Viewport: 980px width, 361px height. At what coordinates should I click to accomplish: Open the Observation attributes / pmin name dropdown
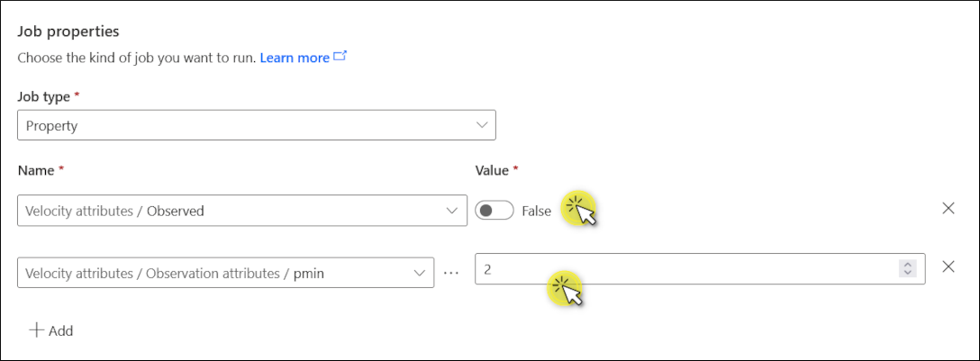225,272
